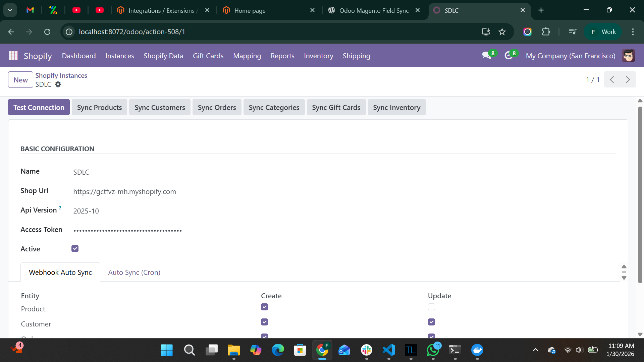The image size is (644, 362).
Task: Click the install app icon in address bar
Action: 485,32
